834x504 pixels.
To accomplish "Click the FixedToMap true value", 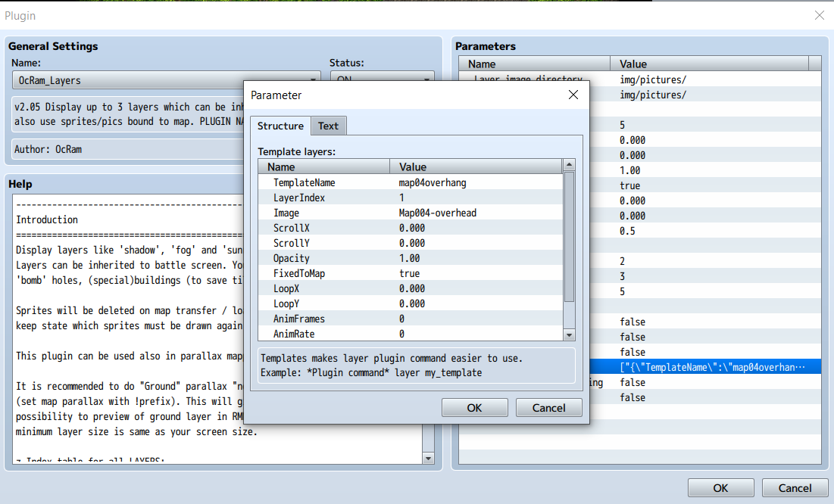I will (x=409, y=273).
